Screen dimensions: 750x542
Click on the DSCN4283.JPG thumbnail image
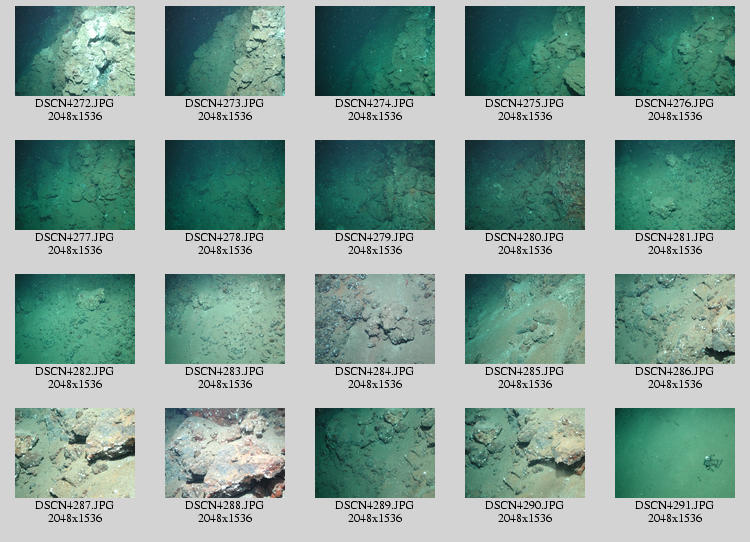tap(225, 319)
